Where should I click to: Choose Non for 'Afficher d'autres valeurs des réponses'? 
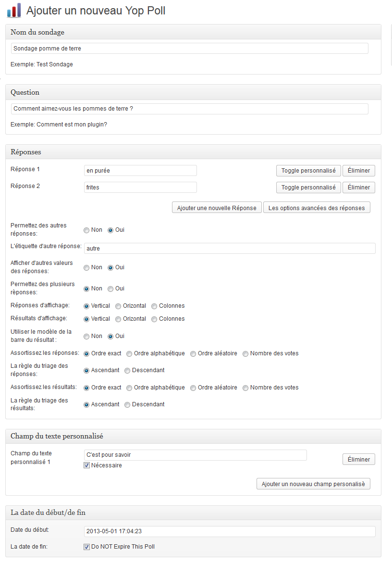tap(86, 268)
